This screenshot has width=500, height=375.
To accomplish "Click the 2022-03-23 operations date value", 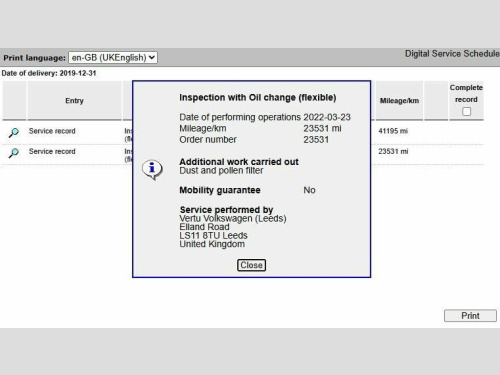I will pyautogui.click(x=327, y=117).
